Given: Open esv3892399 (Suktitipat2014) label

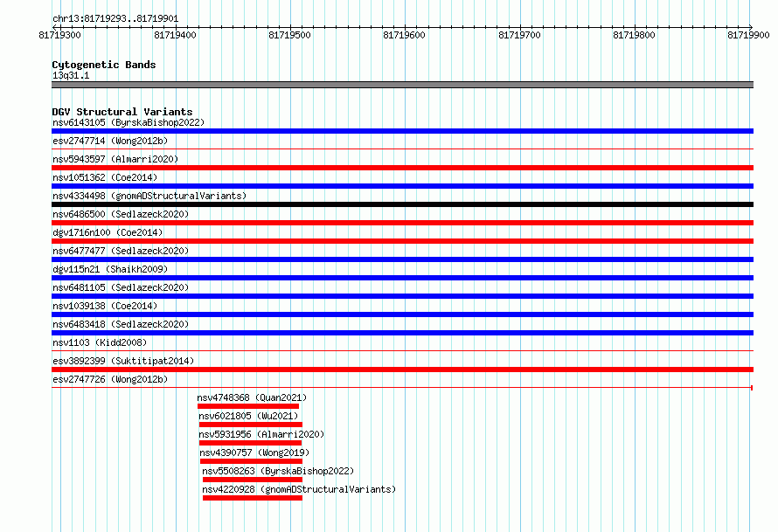Looking at the screenshot, I should point(123,361).
